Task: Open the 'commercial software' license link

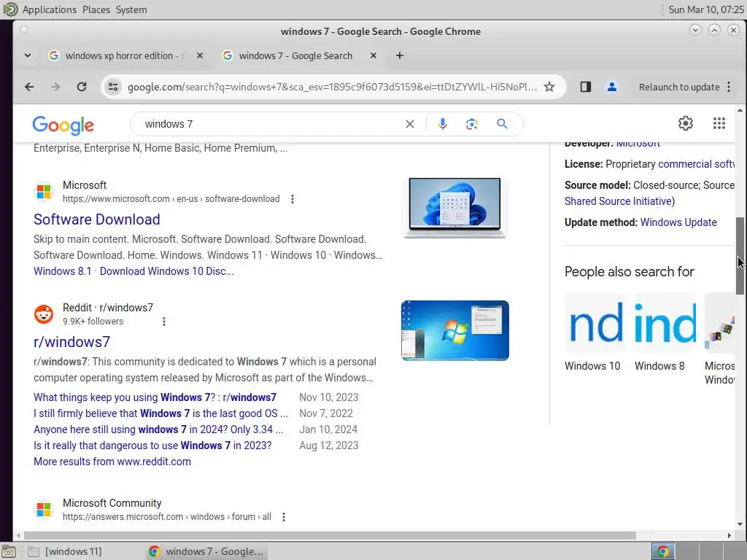Action: point(696,164)
